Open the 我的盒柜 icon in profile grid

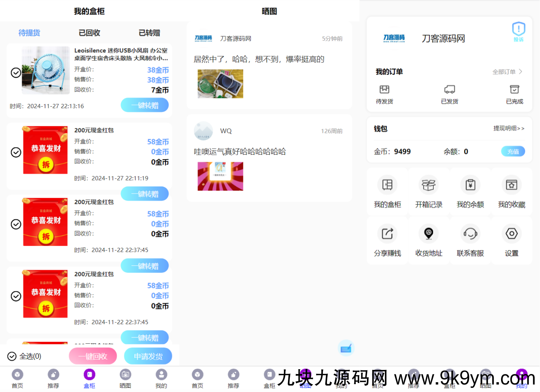(x=387, y=185)
